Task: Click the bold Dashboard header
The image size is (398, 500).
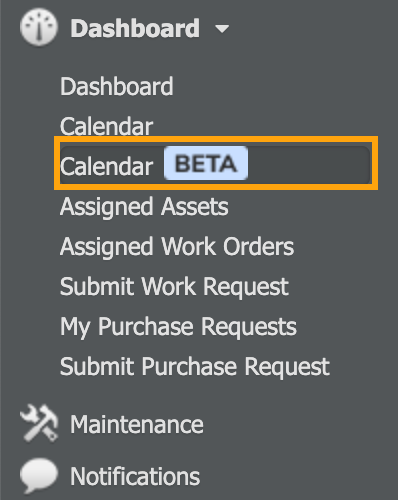Action: click(x=135, y=28)
